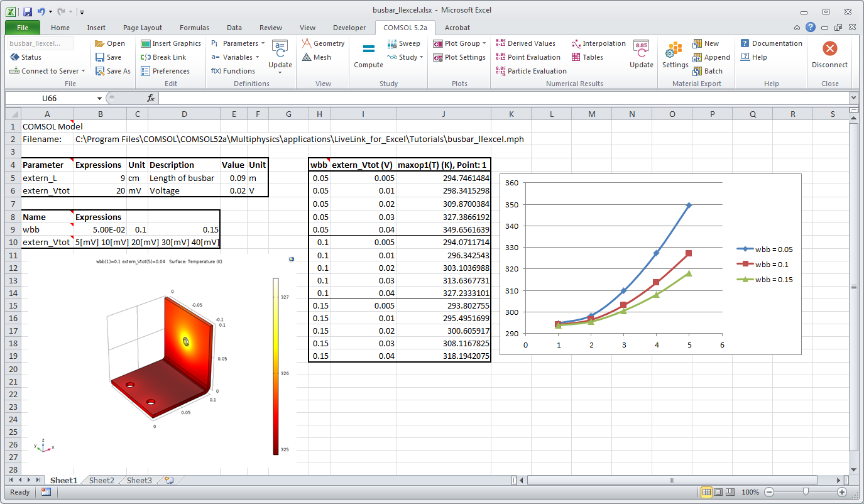
Task: Run Compute in the Study group
Action: (368, 56)
